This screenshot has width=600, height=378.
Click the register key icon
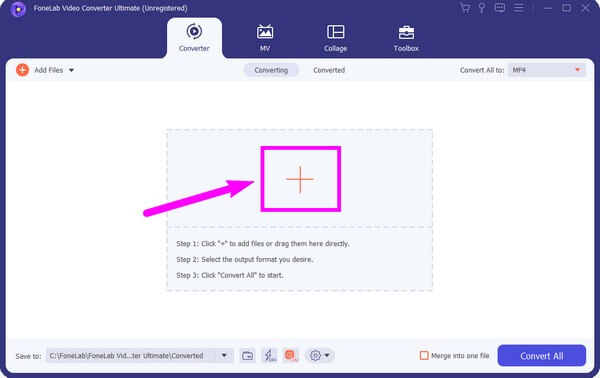(x=482, y=8)
